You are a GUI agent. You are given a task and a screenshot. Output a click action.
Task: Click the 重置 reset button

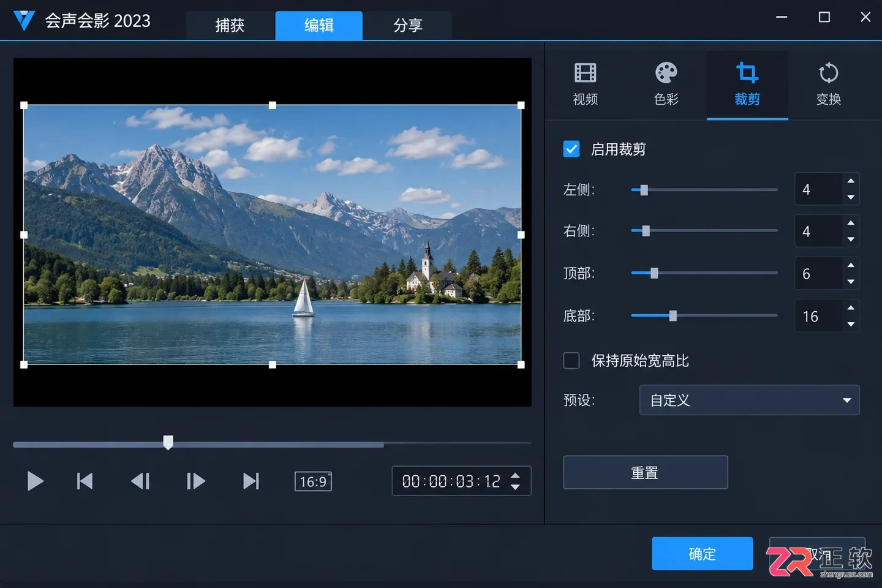click(x=645, y=472)
